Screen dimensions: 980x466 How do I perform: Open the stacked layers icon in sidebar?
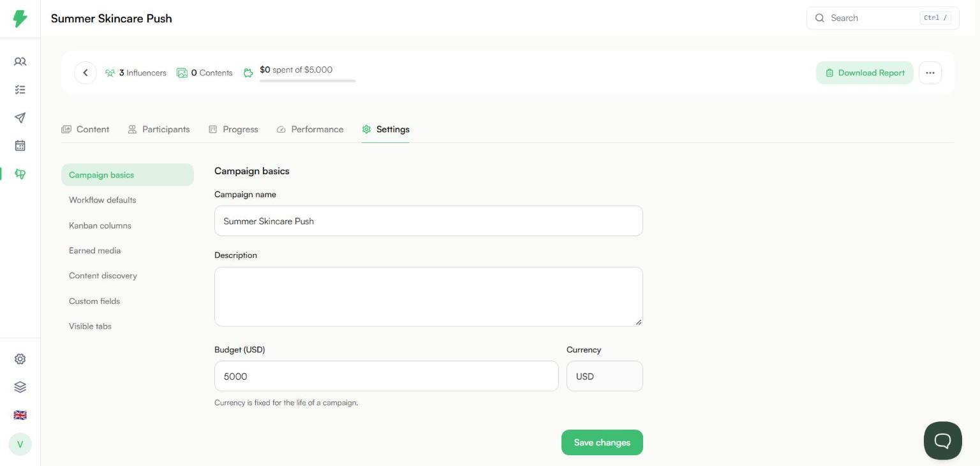pyautogui.click(x=20, y=387)
